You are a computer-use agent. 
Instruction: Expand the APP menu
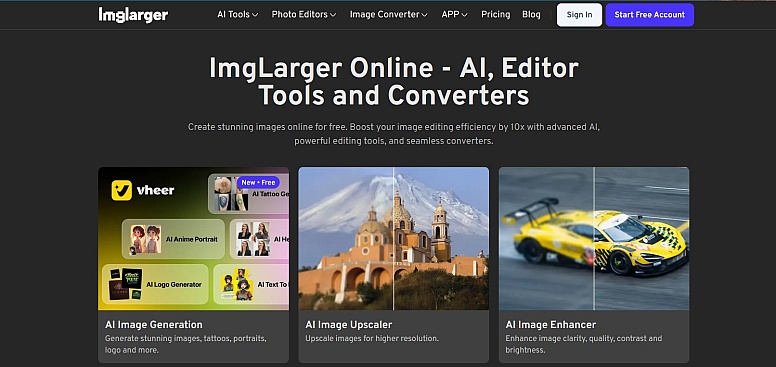tap(454, 15)
